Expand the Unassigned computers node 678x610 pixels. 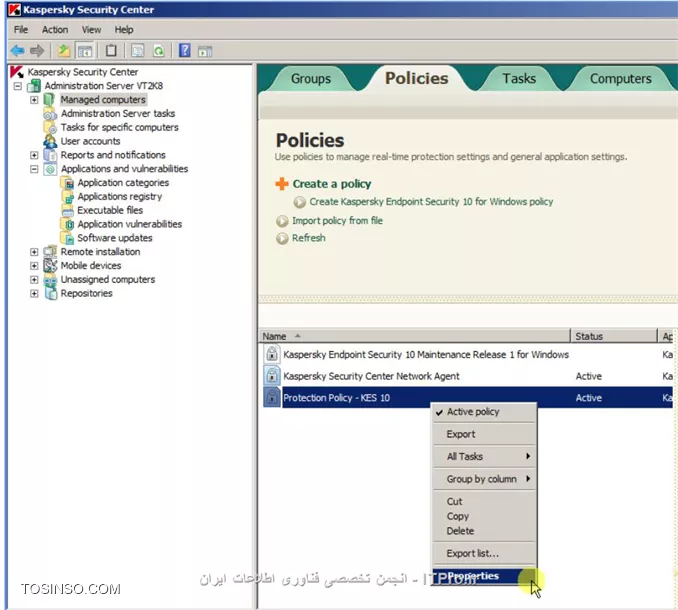pos(34,280)
